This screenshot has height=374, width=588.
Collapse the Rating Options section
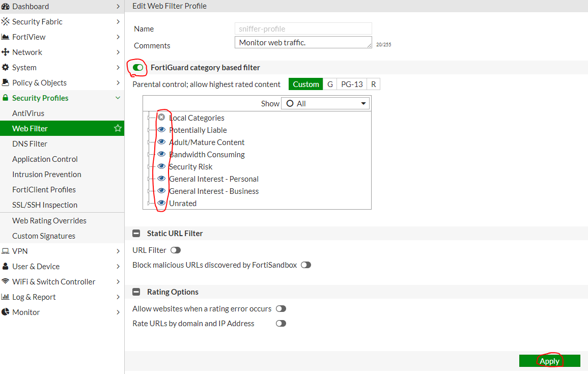[x=136, y=292]
